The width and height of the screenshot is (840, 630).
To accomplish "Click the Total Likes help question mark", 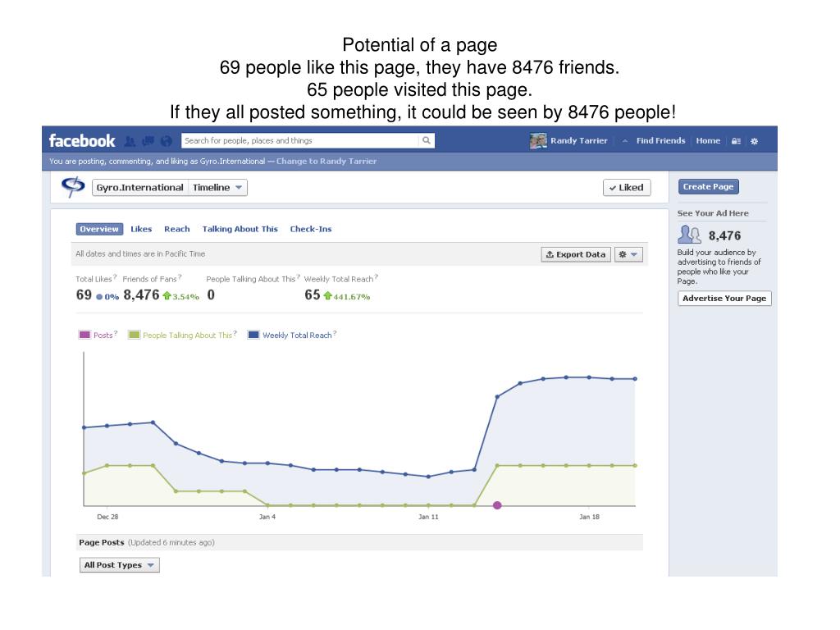I will tap(115, 277).
